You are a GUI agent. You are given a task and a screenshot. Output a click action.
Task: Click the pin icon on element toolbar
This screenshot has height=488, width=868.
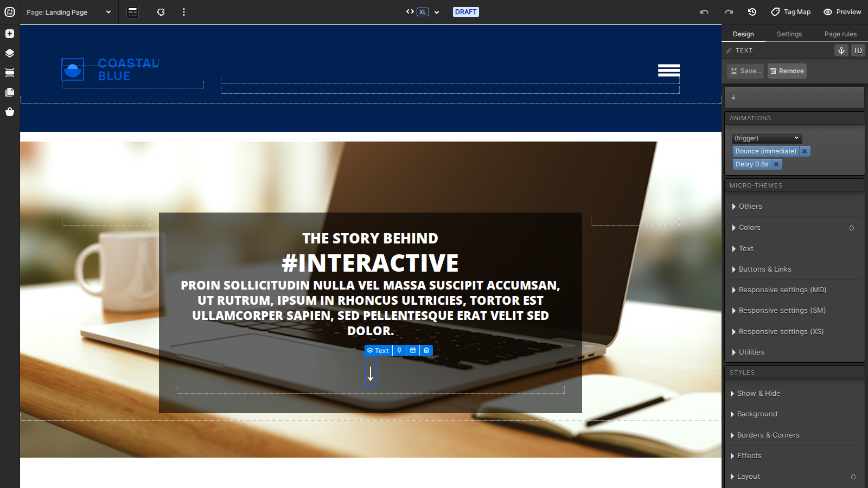coord(399,351)
